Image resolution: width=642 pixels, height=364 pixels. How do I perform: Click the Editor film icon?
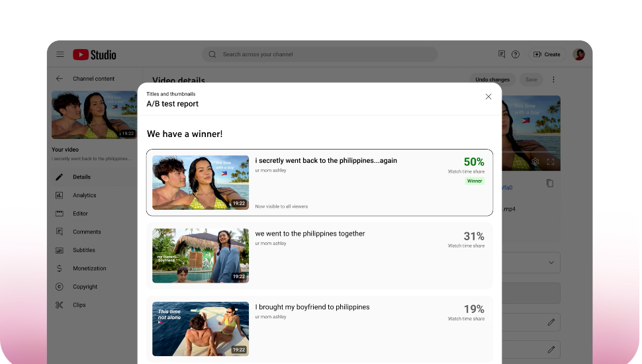pyautogui.click(x=60, y=213)
